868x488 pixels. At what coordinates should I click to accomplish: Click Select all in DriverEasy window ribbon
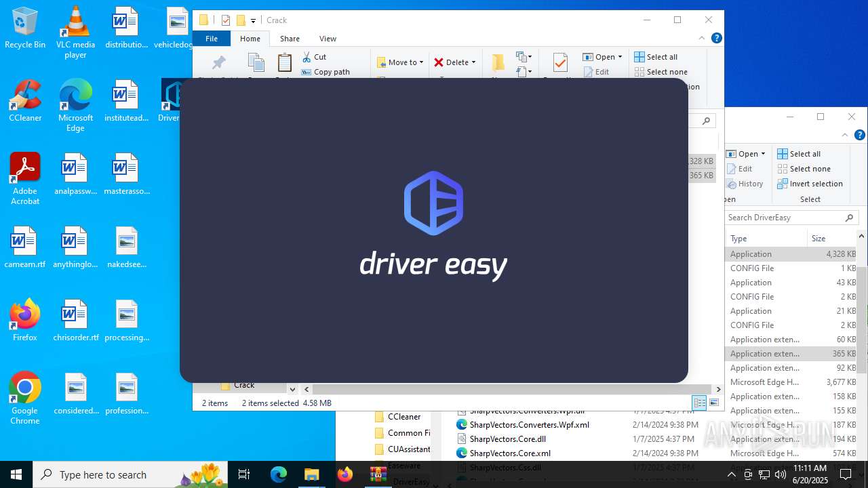coord(799,154)
